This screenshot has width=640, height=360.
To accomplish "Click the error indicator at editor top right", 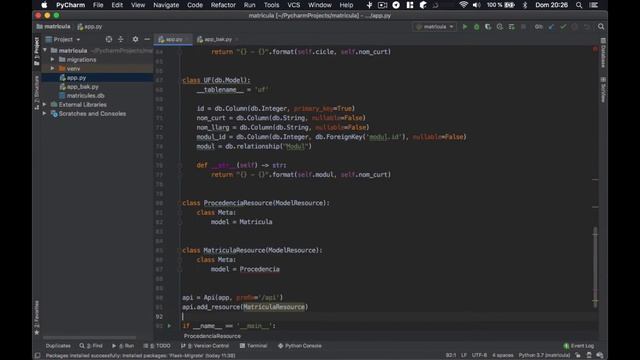I will 595,49.
